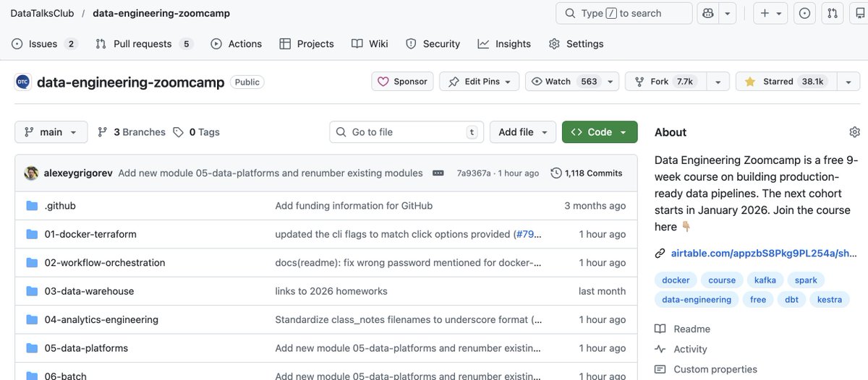The image size is (868, 380).
Task: Open the pull requests header icon
Action: (x=833, y=13)
